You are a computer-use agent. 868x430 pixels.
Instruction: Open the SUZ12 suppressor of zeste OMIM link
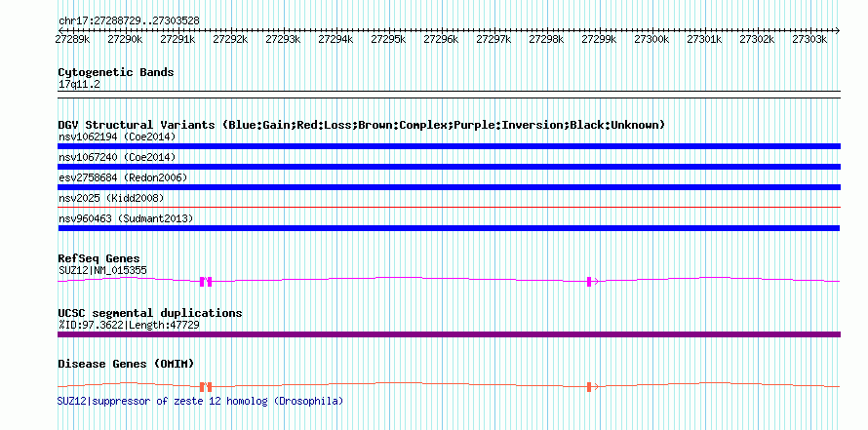(200, 401)
